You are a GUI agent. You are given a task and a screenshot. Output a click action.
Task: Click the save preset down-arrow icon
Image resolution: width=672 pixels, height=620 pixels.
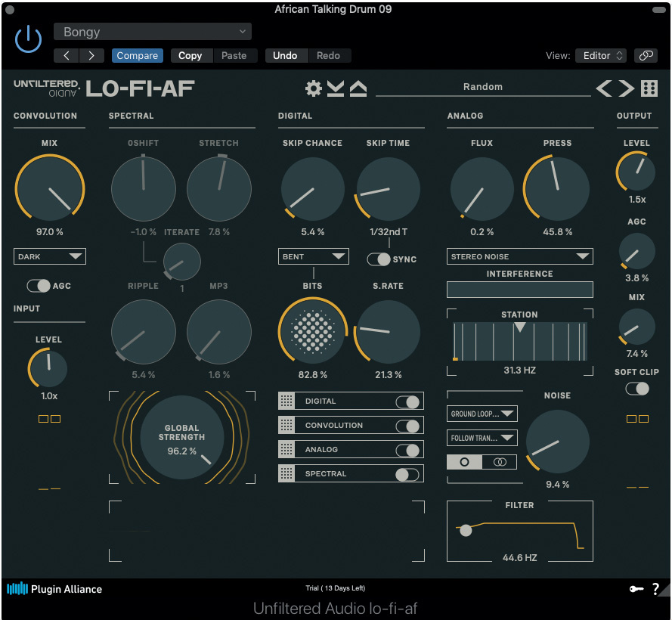click(x=336, y=88)
